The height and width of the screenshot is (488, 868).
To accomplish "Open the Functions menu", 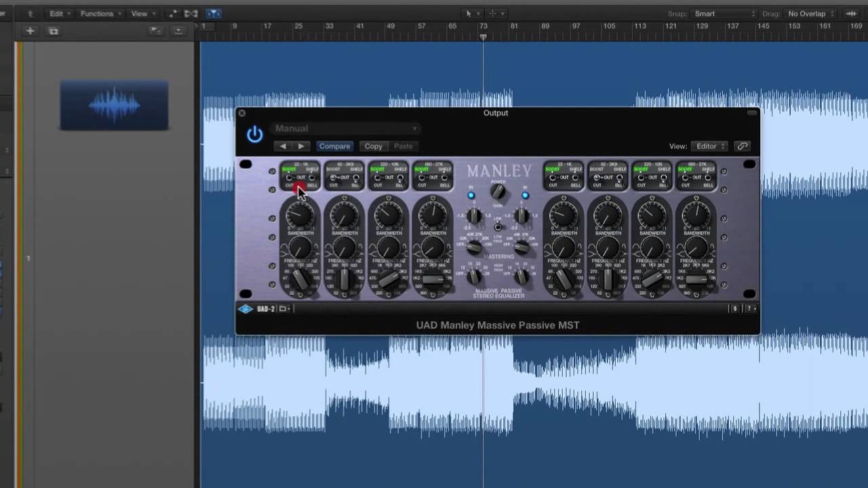I will point(100,14).
